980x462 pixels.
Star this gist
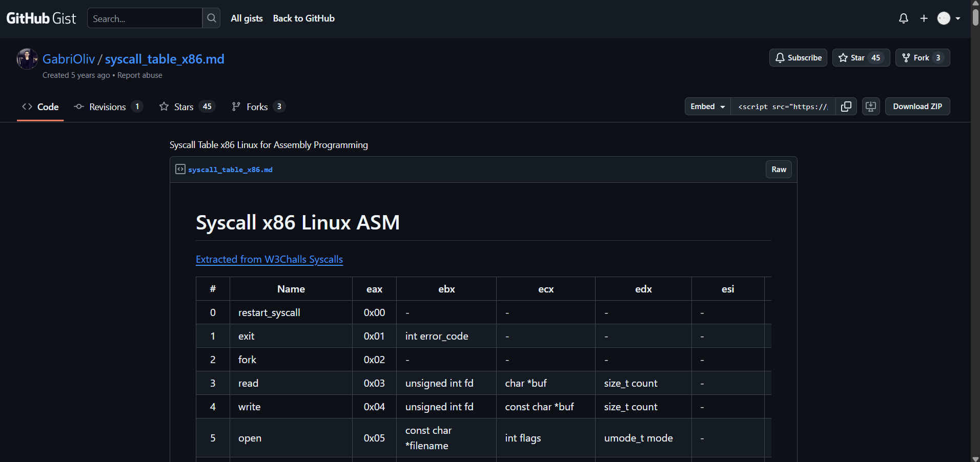[852, 58]
